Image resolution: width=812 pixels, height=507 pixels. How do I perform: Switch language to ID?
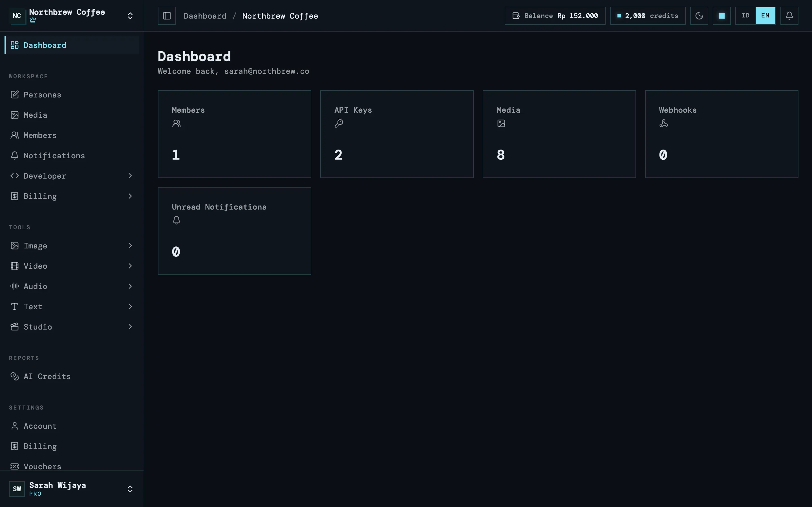coord(745,16)
